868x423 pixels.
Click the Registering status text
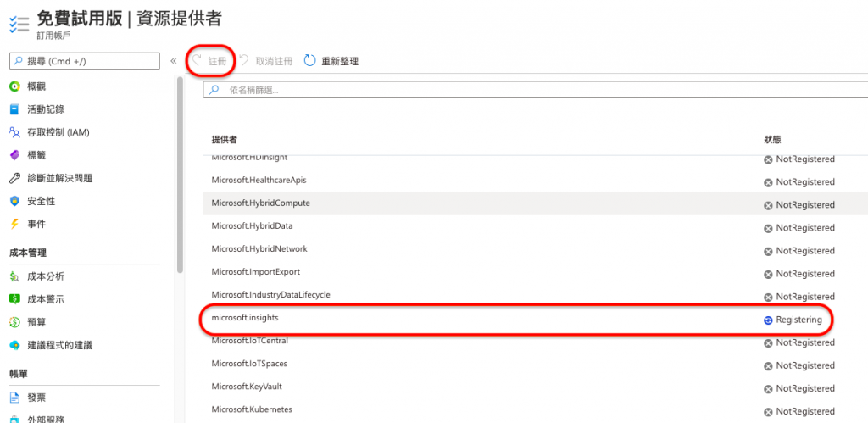click(x=798, y=320)
